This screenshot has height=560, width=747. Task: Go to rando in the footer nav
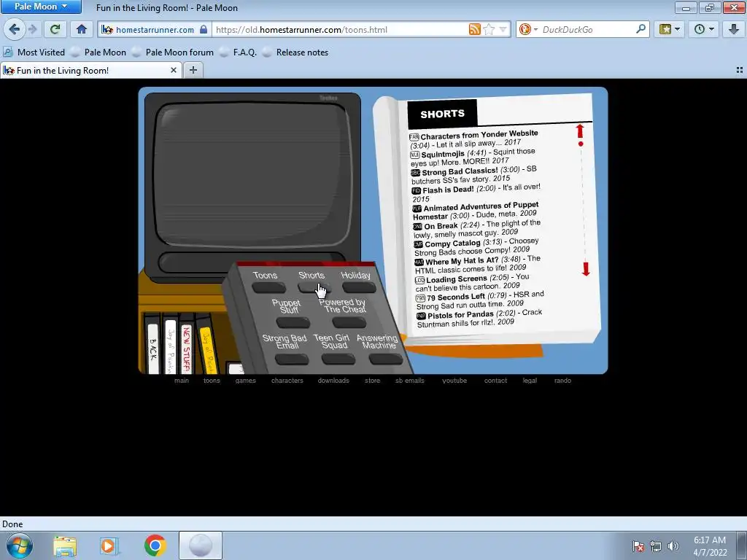coord(562,381)
